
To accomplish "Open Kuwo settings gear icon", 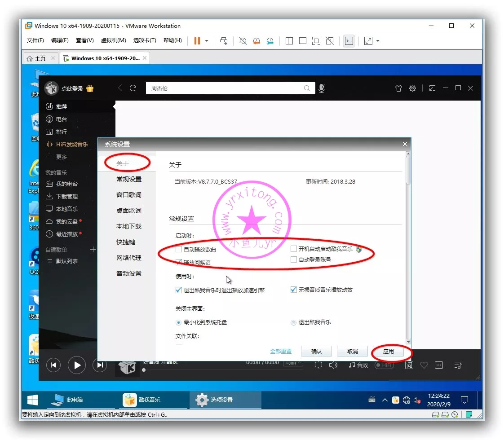I will pos(412,88).
